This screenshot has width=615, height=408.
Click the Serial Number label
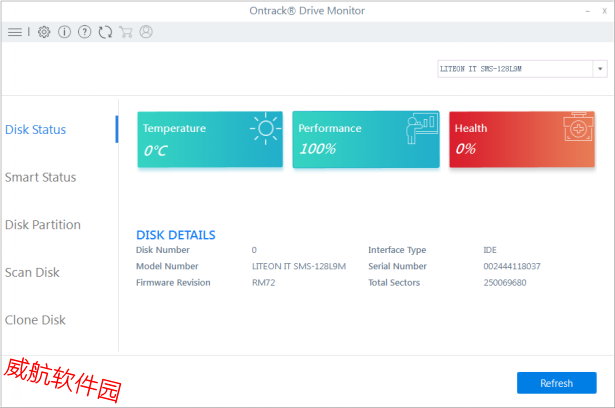click(x=397, y=266)
